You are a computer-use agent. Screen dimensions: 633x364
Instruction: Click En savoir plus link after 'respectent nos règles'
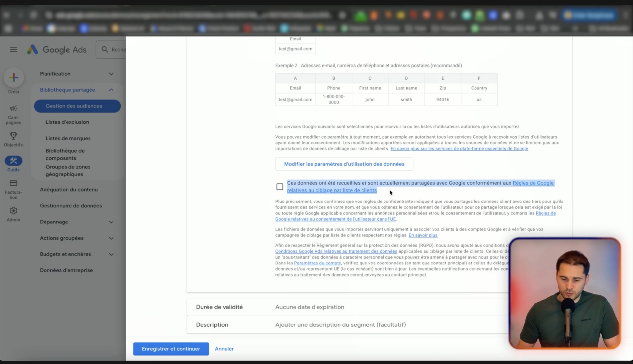pos(423,235)
